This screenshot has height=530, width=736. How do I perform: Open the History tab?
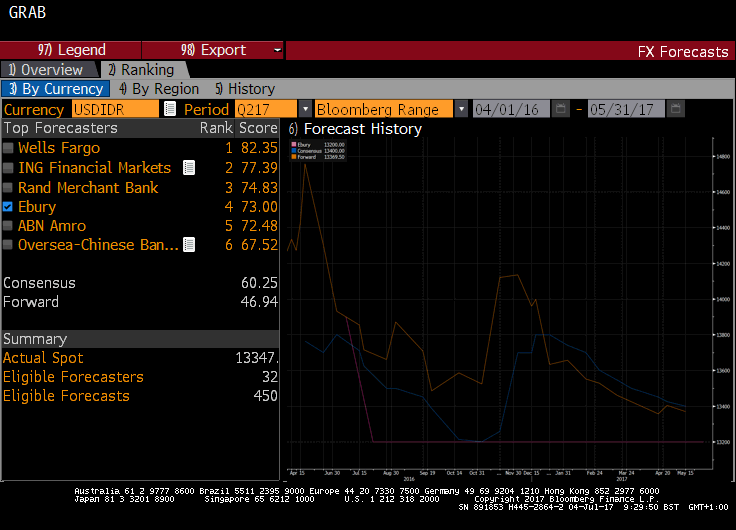pyautogui.click(x=245, y=89)
